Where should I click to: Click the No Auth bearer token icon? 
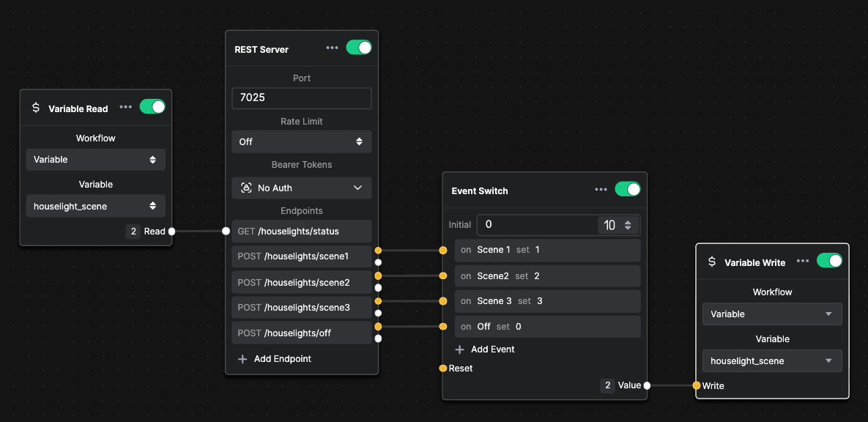(x=246, y=188)
